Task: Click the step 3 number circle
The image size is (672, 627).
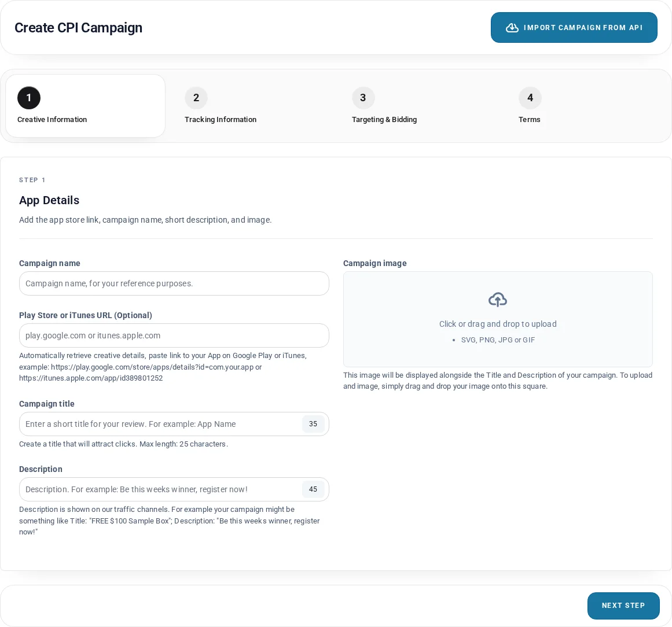Action: (x=363, y=98)
